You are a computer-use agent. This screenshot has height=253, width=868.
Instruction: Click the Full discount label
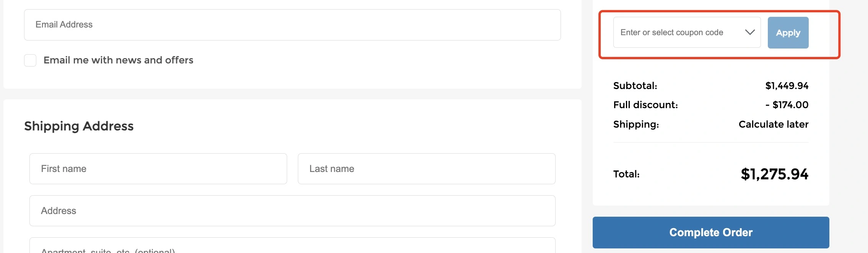coord(645,105)
